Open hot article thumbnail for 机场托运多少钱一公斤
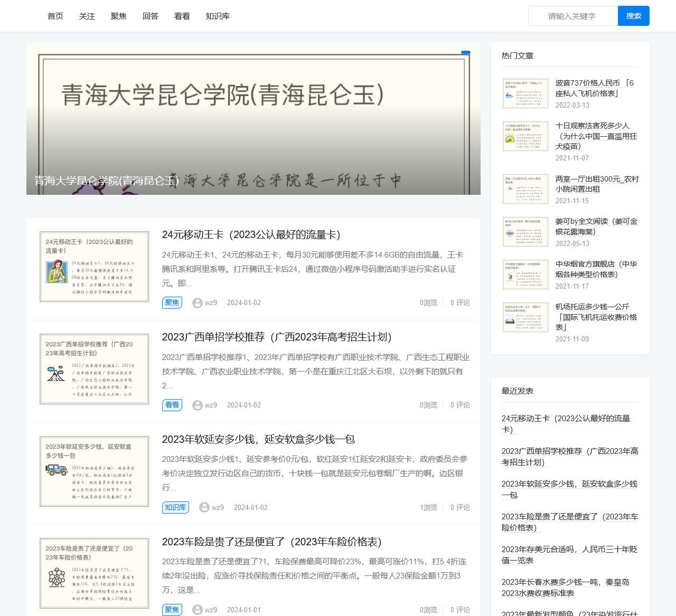This screenshot has height=616, width=676. tap(525, 317)
